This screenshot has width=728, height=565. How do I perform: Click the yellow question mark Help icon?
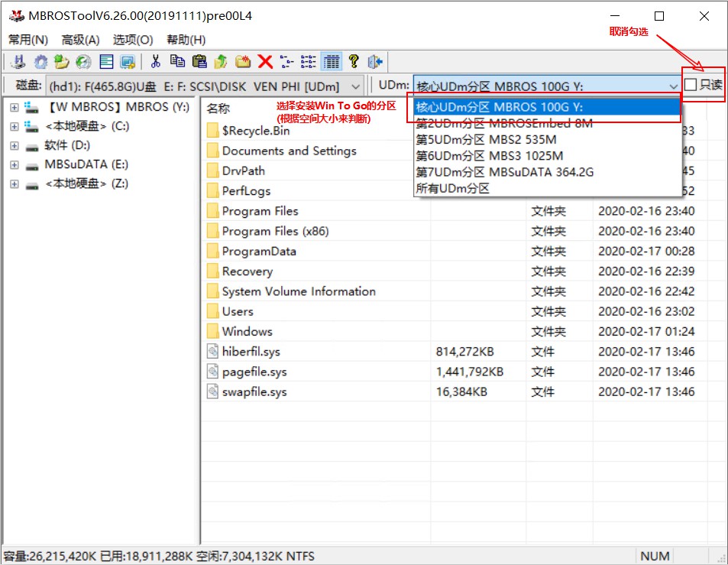point(353,62)
